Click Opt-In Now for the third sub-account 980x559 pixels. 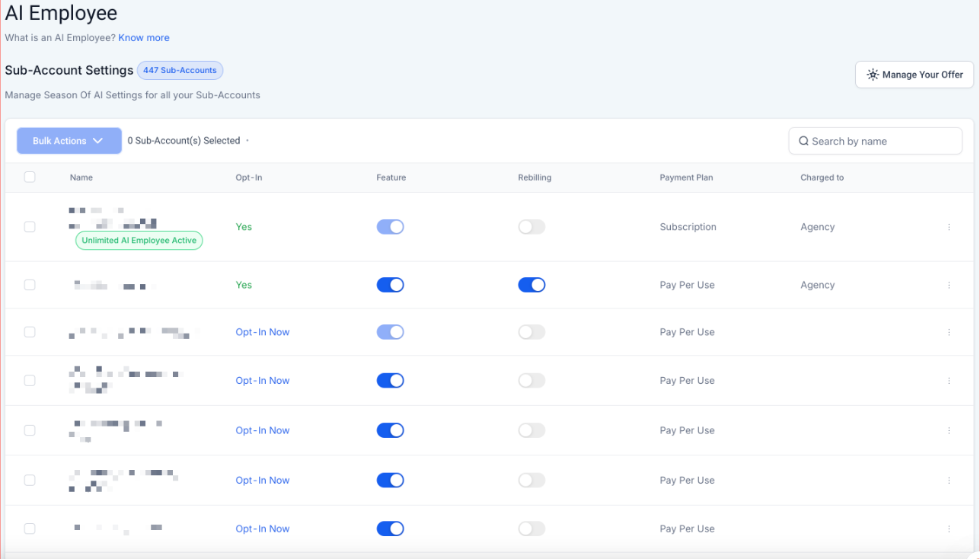pos(262,332)
